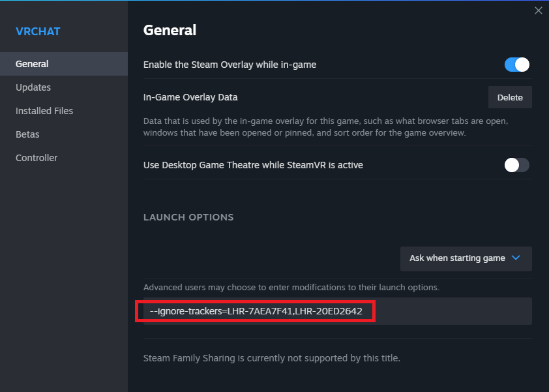This screenshot has height=392, width=549.
Task: Go to the Betas tab
Action: pos(27,134)
